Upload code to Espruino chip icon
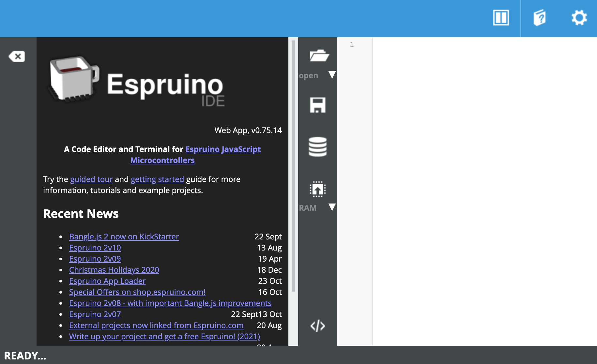 point(317,189)
